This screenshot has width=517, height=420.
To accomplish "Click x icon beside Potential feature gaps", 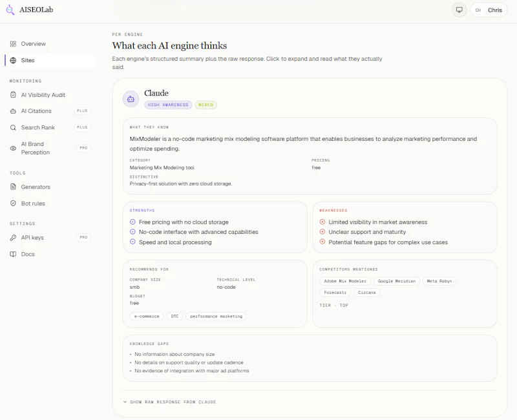I will 322,242.
